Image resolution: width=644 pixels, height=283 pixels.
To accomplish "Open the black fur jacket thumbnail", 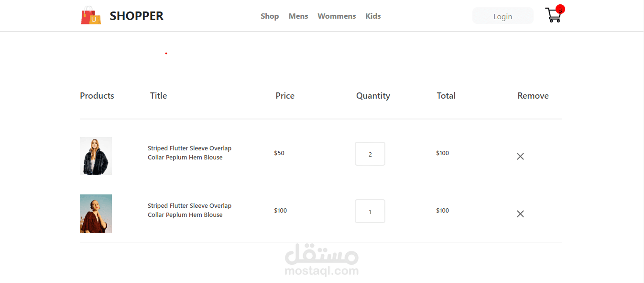I will tap(96, 156).
